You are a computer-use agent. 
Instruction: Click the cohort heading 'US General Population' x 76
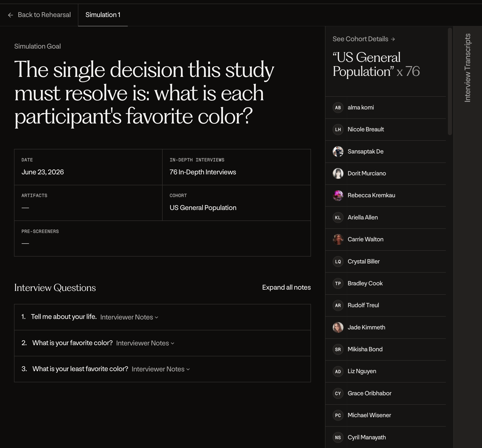pos(376,64)
